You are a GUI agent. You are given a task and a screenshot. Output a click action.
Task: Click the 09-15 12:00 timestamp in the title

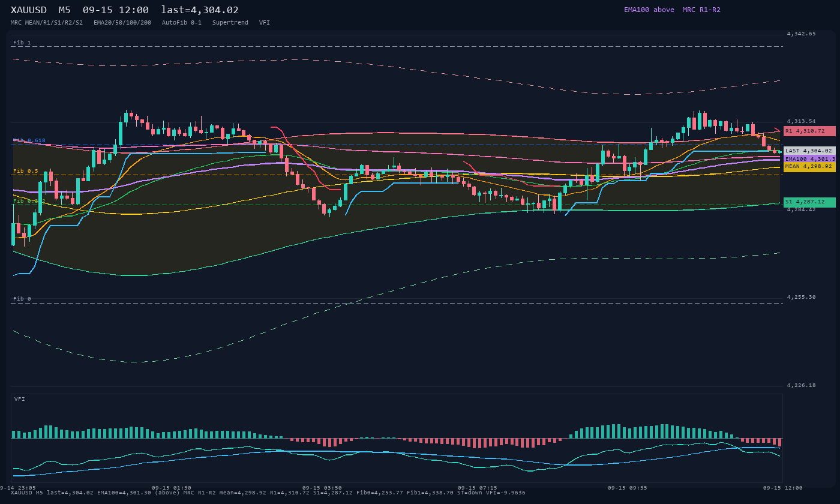(x=116, y=10)
